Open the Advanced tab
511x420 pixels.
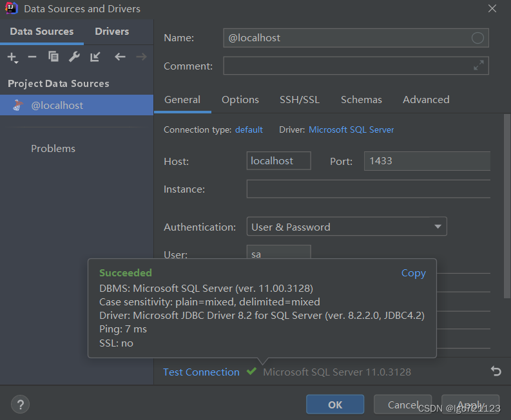click(x=426, y=100)
